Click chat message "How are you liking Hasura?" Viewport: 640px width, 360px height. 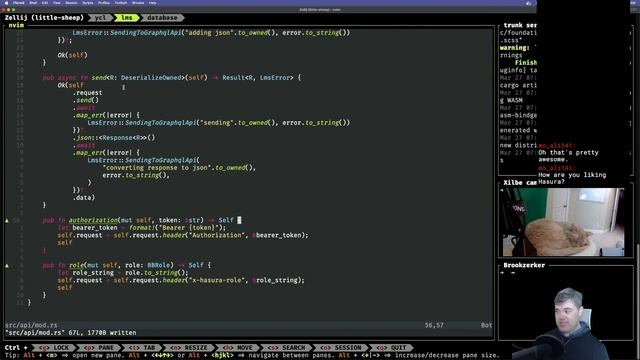pyautogui.click(x=572, y=178)
